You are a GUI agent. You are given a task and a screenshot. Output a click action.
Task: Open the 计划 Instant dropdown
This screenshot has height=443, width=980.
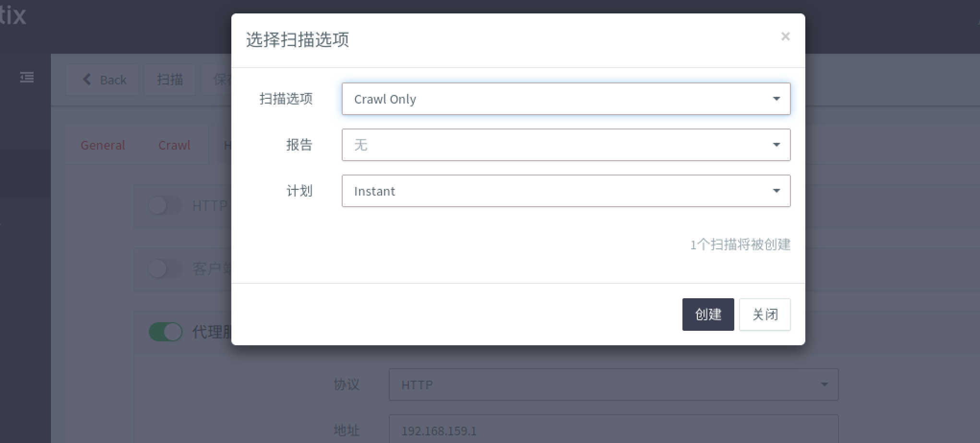(566, 191)
